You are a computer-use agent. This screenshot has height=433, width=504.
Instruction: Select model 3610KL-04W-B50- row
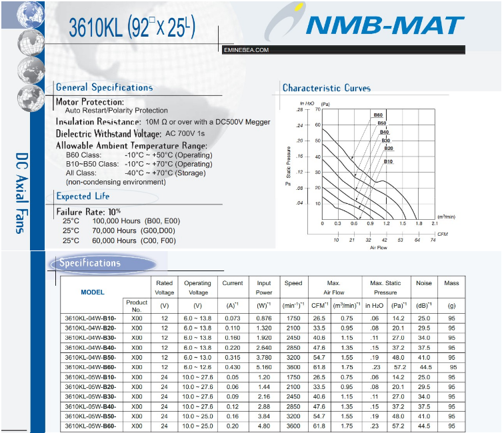click(x=263, y=357)
